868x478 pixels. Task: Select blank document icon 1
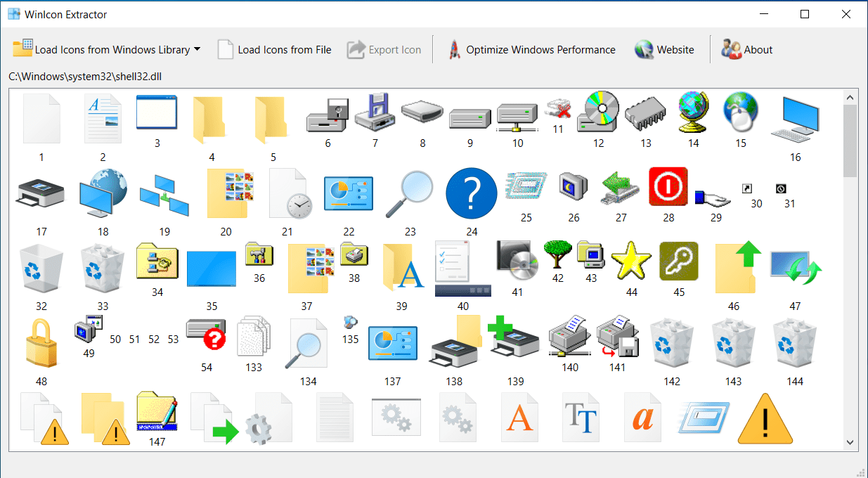tap(41, 119)
